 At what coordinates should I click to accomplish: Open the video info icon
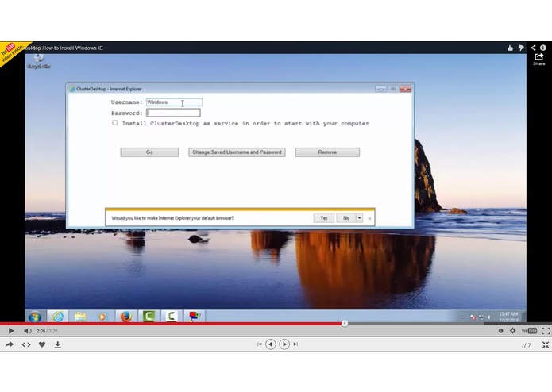tap(542, 48)
